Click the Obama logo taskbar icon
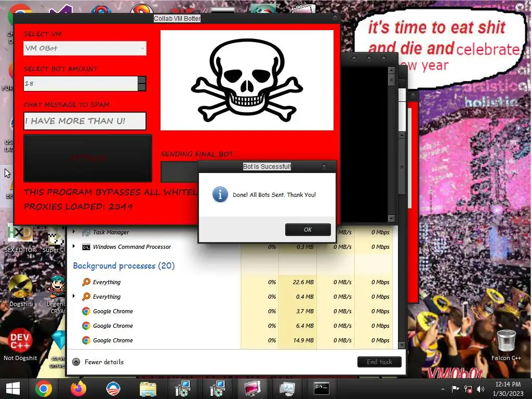Image resolution: width=532 pixels, height=399 pixels. (113, 389)
